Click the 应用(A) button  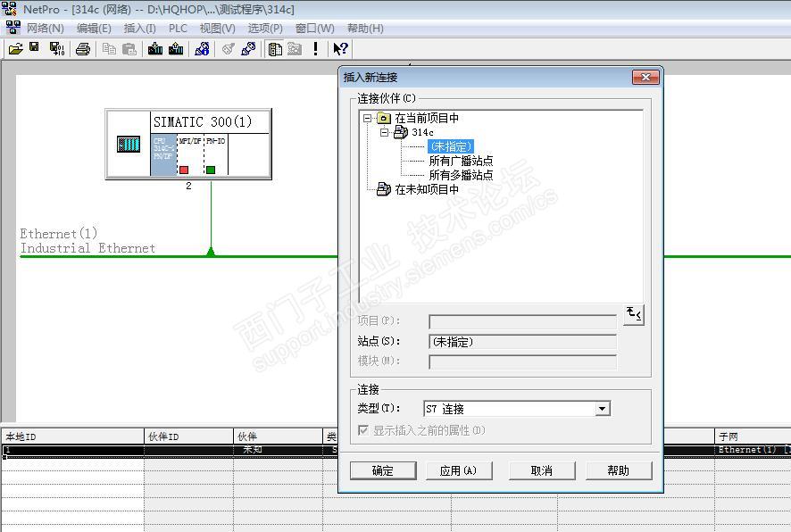[459, 470]
